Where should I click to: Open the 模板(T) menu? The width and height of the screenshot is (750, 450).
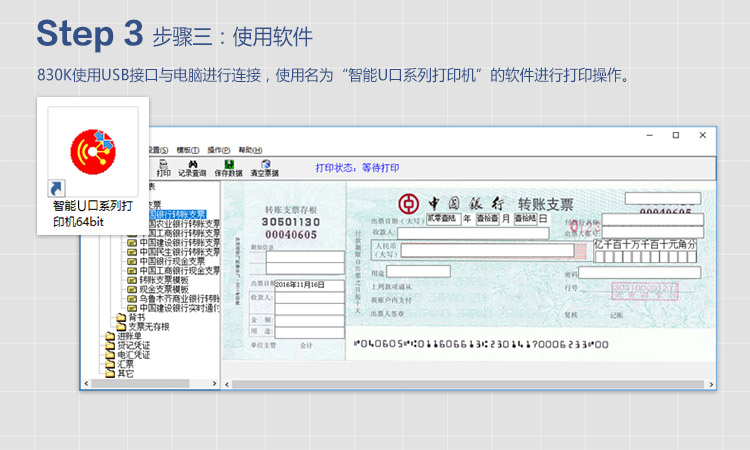(x=188, y=149)
